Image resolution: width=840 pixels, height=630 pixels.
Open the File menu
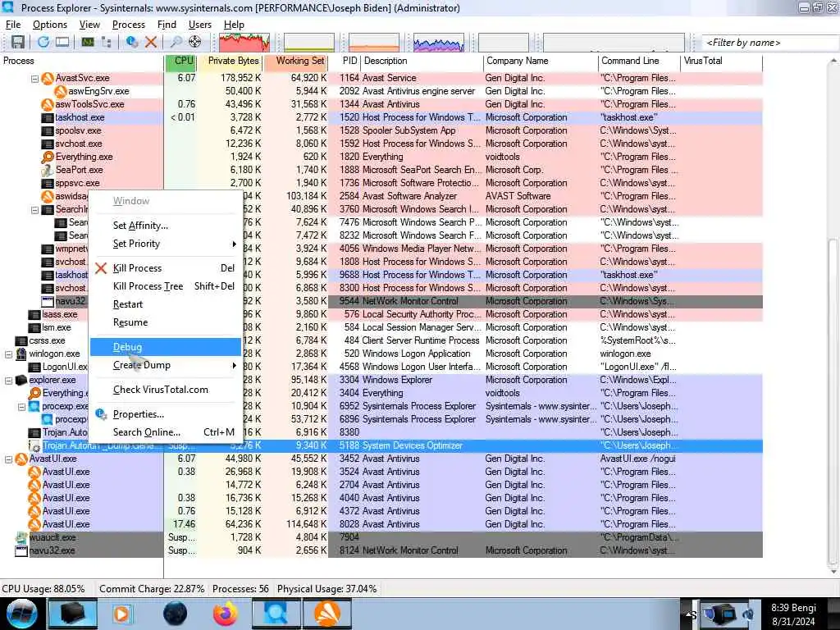[13, 25]
